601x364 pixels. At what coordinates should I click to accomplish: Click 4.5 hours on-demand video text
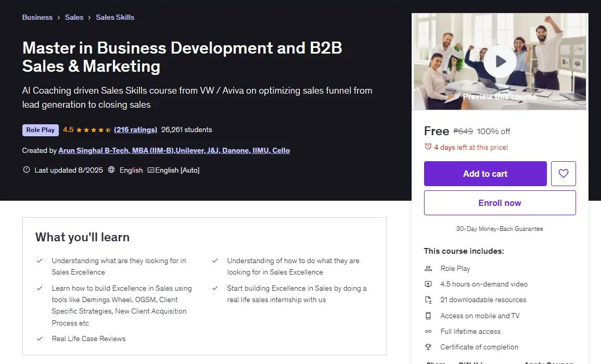(484, 284)
